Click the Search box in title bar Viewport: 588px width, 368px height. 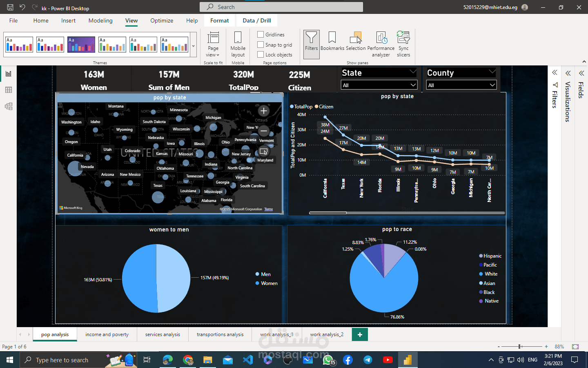[281, 7]
